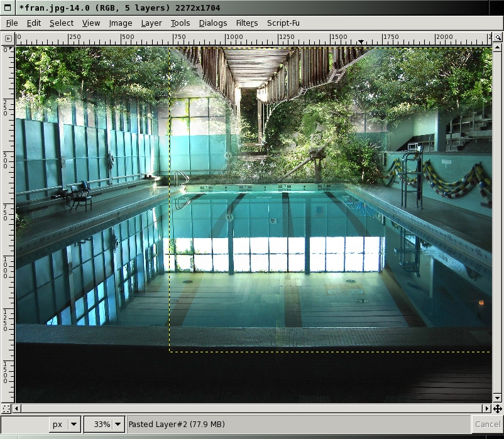Image resolution: width=504 pixels, height=439 pixels.
Task: Click the vertical scrollbar track
Action: coord(497,223)
